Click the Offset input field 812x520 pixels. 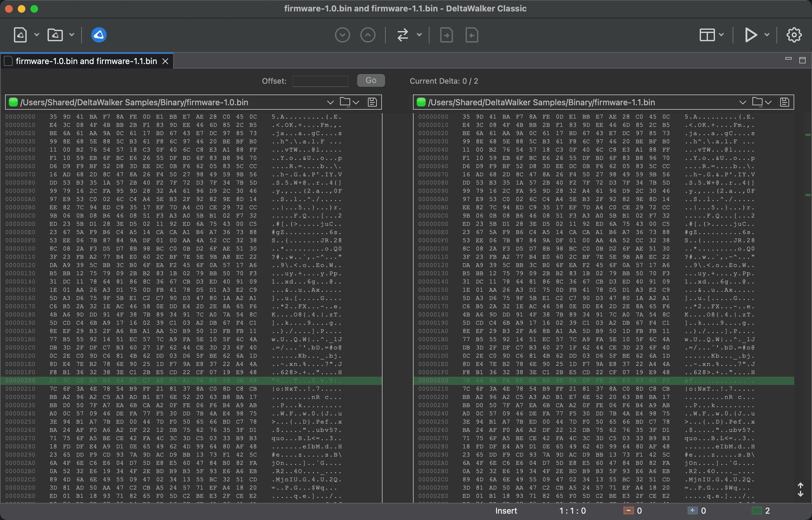click(x=320, y=81)
